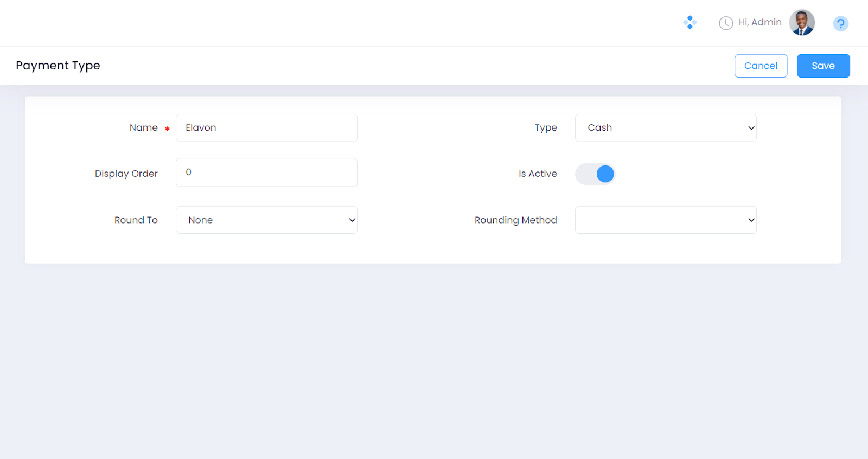The width and height of the screenshot is (868, 459).
Task: Click the Display Order label
Action: 126,174
